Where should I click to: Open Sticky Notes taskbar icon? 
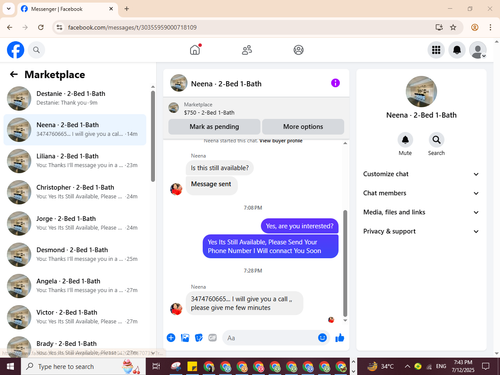pyautogui.click(x=192, y=367)
